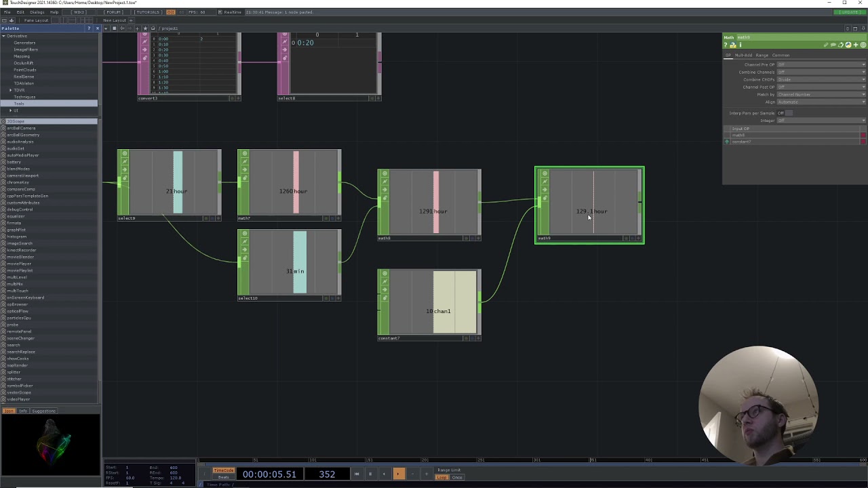Add custom parameter with the plus icon
This screenshot has height=488, width=868.
coord(856,45)
